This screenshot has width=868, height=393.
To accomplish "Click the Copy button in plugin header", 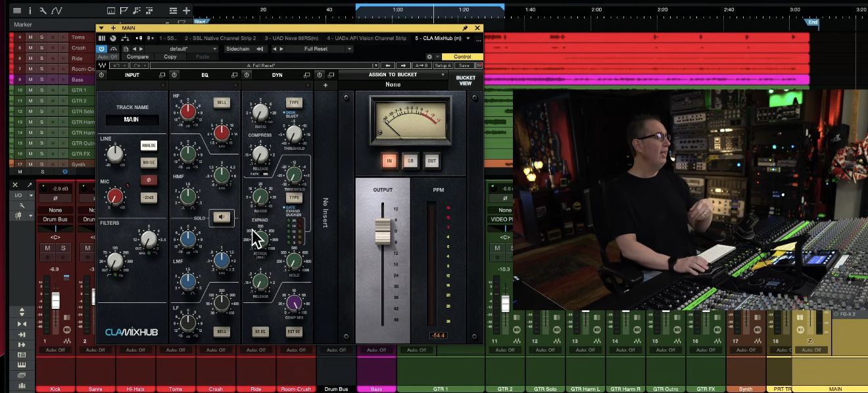I will 170,57.
